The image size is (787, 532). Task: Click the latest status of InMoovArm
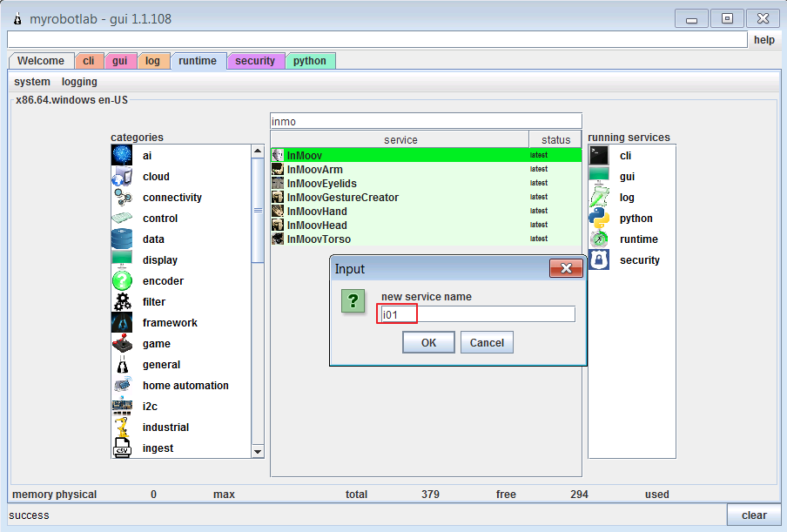coord(539,169)
